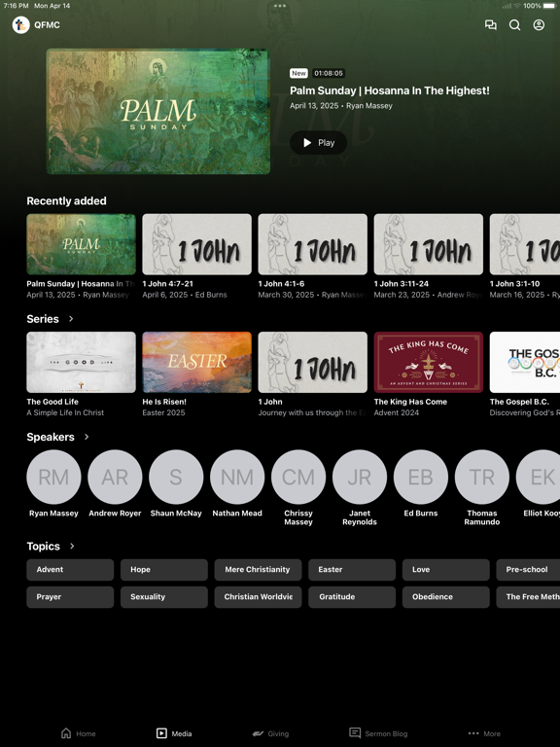Switch to the Giving tab
This screenshot has height=747, width=560.
pos(270,733)
